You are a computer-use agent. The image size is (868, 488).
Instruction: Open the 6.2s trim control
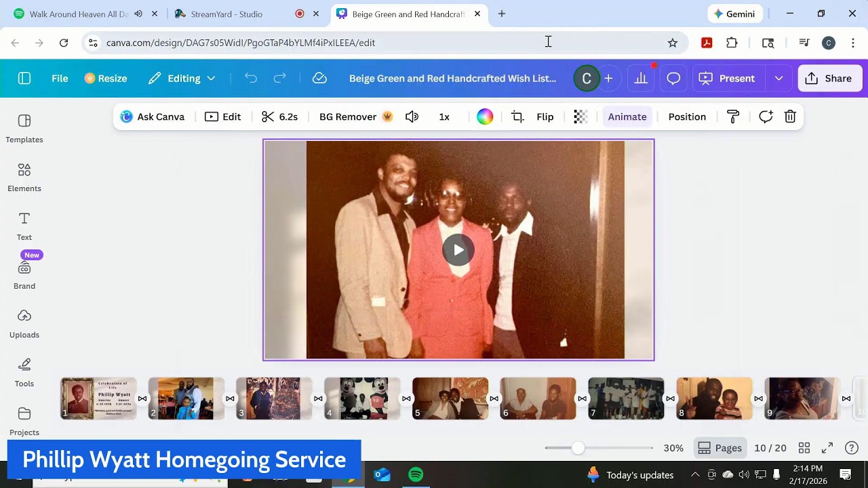point(280,117)
